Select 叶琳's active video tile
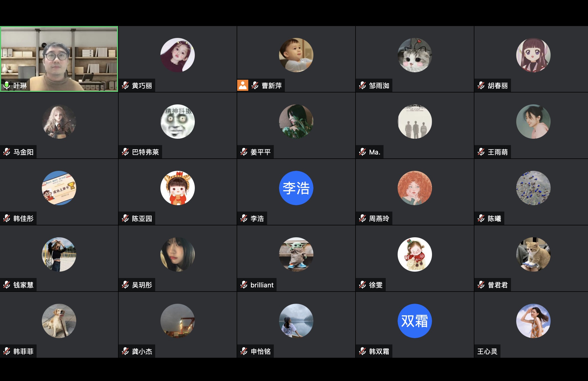The height and width of the screenshot is (381, 588). click(x=59, y=59)
